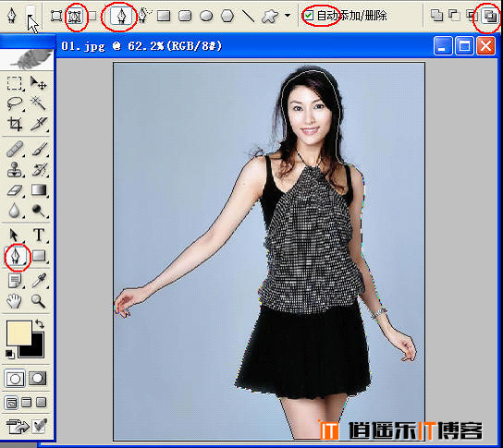
Task: Select the Clone Stamp tool
Action: click(15, 169)
